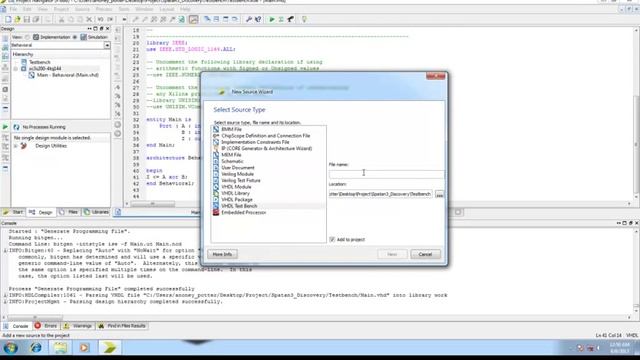Select VHDL Test Bench in source list
The image size is (640, 360).
(239, 206)
